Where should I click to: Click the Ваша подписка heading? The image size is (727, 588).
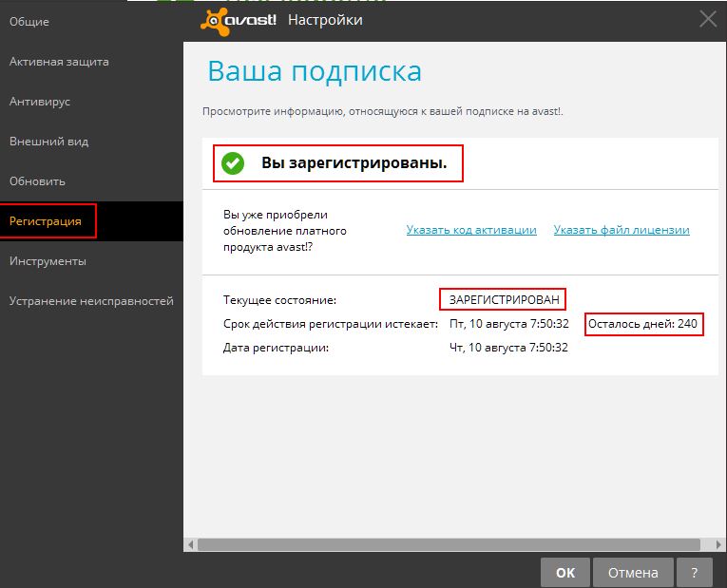(315, 71)
